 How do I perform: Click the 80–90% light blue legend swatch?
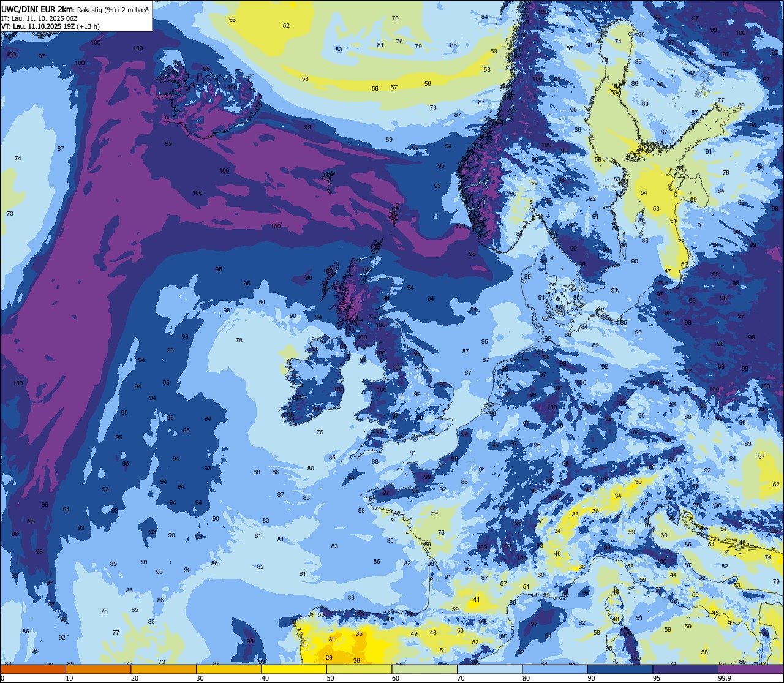pyautogui.click(x=555, y=670)
